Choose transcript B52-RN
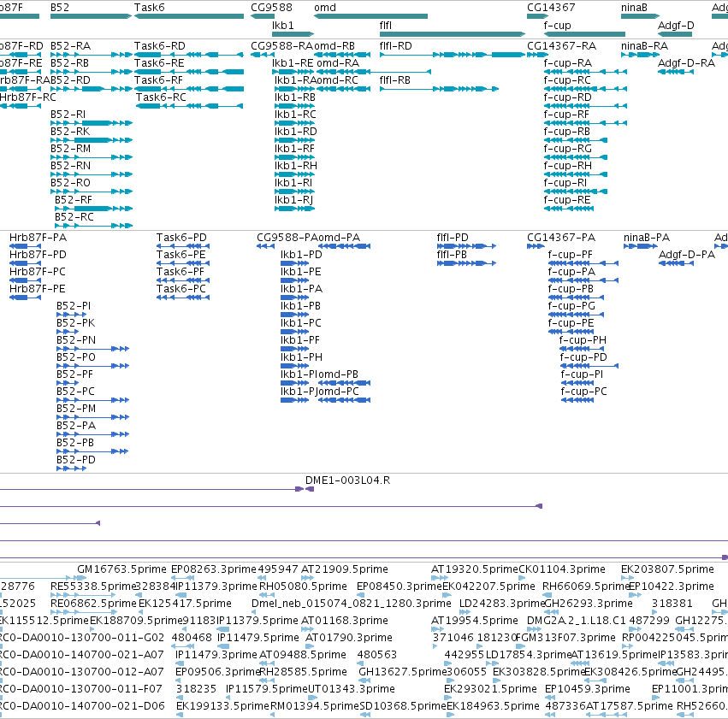 click(x=70, y=166)
